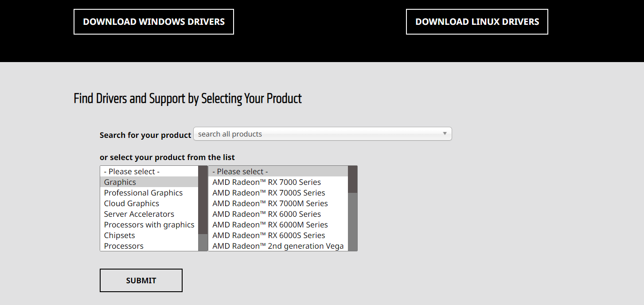Select Processors with graphics category
Screen dimensions: 644x305
(x=149, y=225)
